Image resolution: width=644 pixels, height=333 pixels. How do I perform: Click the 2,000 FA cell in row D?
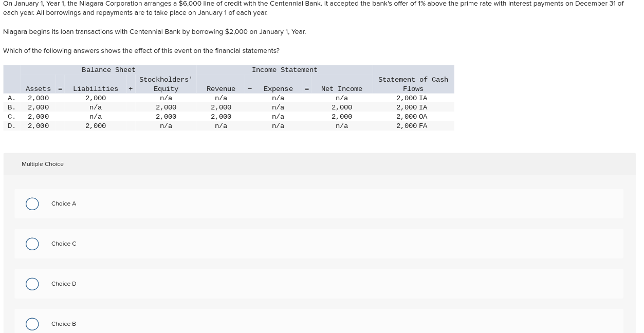(412, 125)
